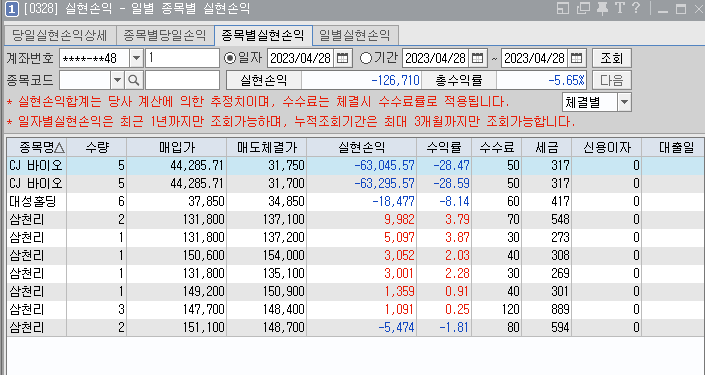
Task: Switch to 일별실현손익 tab
Action: click(x=355, y=36)
